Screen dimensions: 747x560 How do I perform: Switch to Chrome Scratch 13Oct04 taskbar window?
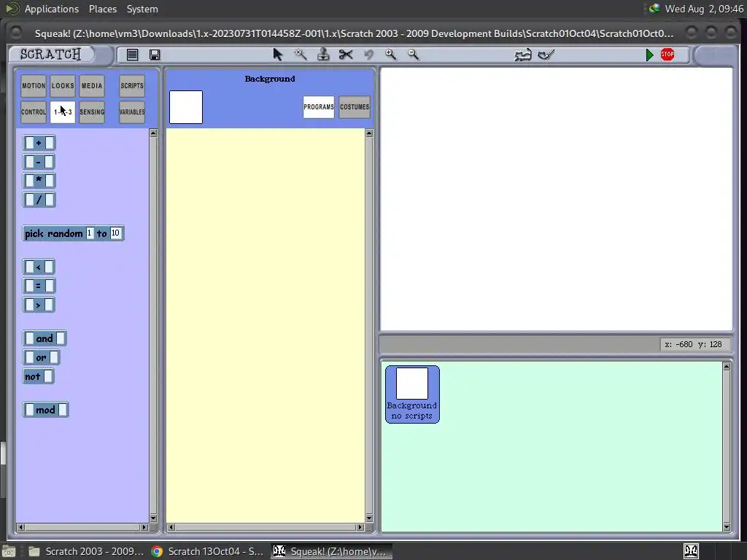pyautogui.click(x=207, y=551)
